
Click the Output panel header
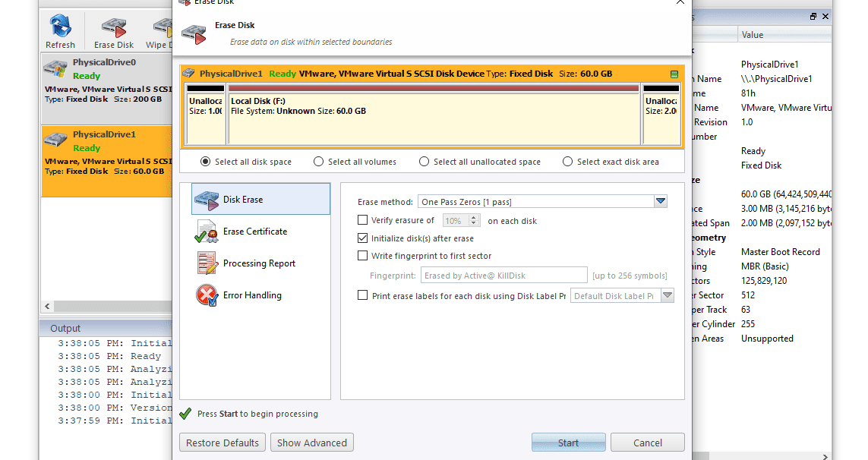[x=106, y=328]
